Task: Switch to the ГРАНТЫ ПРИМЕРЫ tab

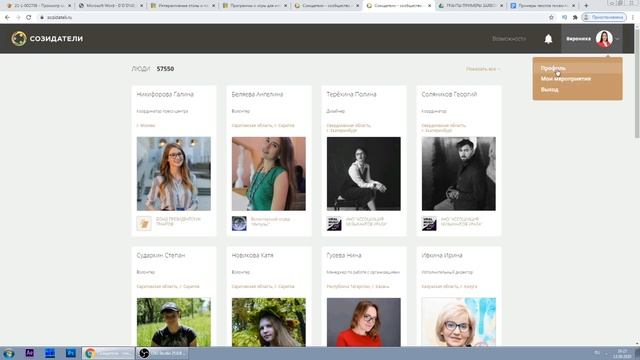Action: click(471, 6)
